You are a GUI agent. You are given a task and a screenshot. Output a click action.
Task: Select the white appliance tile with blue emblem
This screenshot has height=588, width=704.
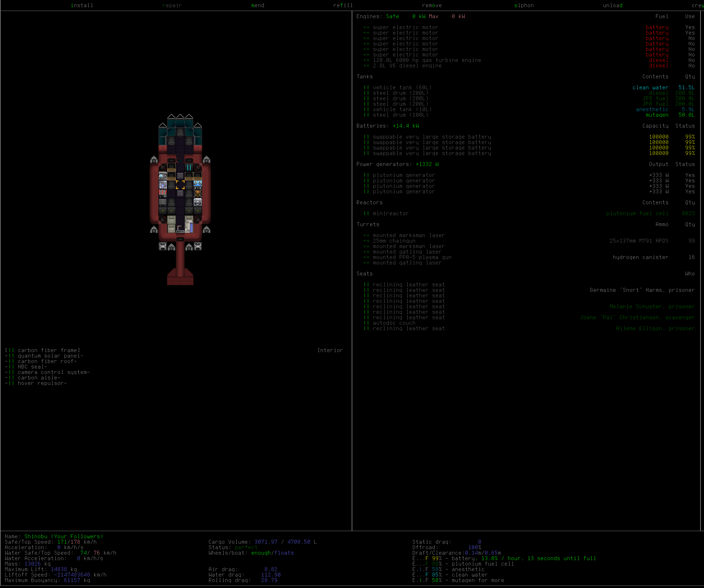click(163, 176)
